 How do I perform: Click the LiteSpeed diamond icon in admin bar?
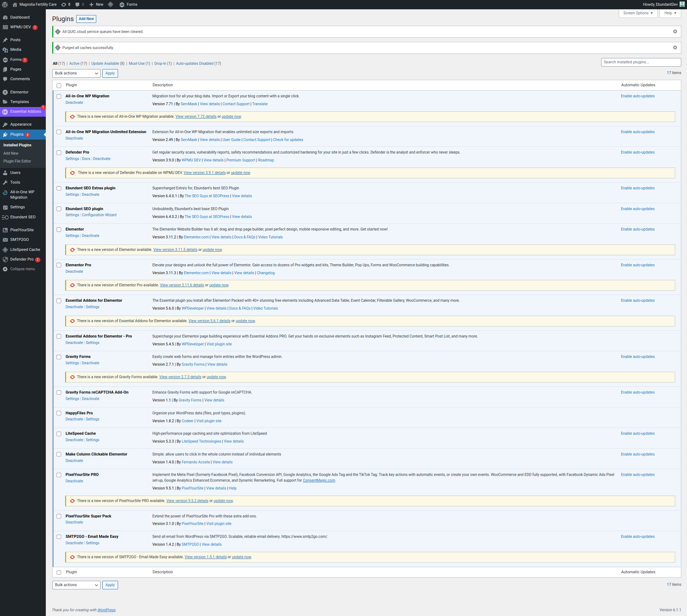(x=111, y=5)
